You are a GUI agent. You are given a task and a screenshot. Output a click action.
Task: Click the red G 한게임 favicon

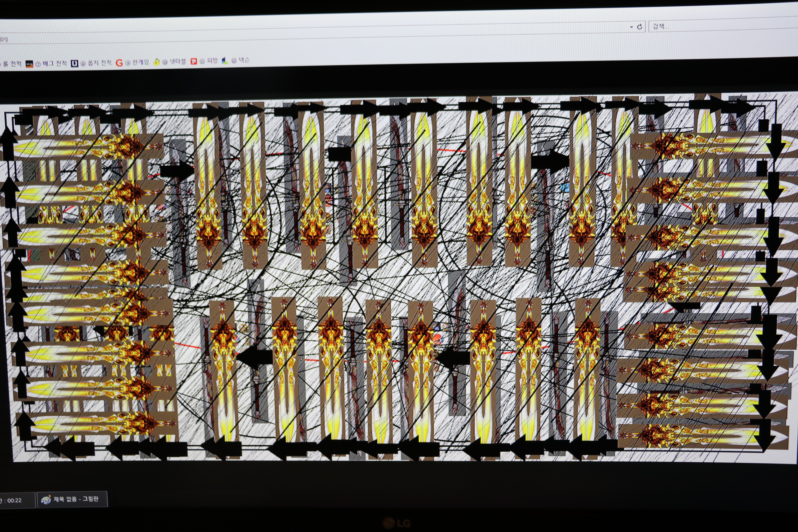click(119, 63)
